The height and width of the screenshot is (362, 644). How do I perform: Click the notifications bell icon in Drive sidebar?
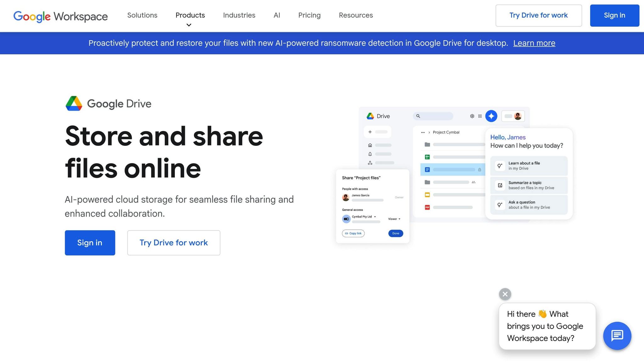click(370, 154)
